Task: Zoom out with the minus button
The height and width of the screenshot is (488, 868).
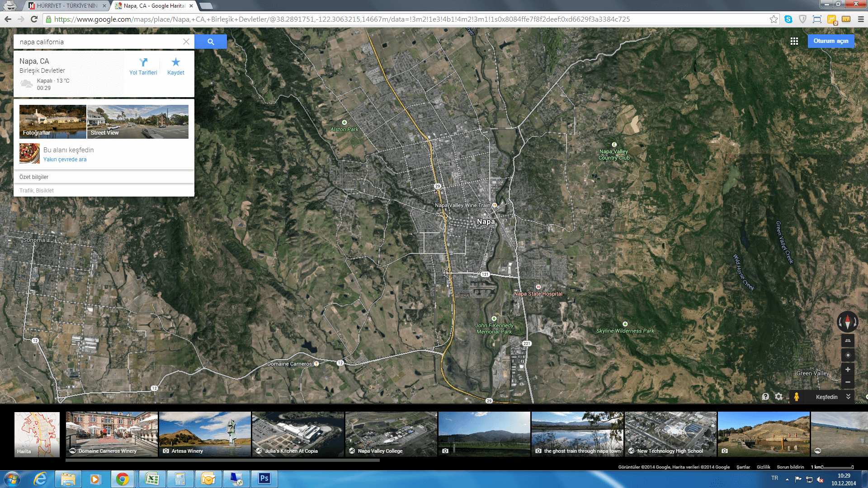Action: tap(848, 382)
